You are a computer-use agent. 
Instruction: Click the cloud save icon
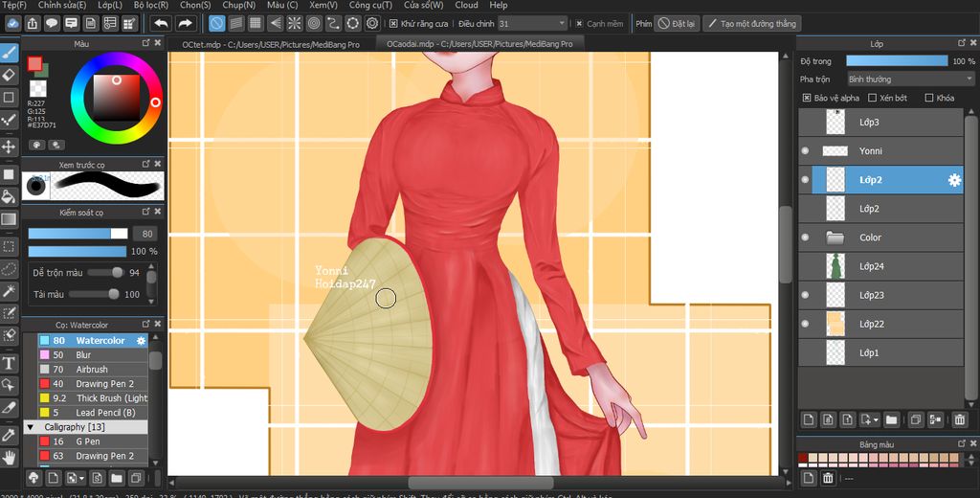(13, 24)
